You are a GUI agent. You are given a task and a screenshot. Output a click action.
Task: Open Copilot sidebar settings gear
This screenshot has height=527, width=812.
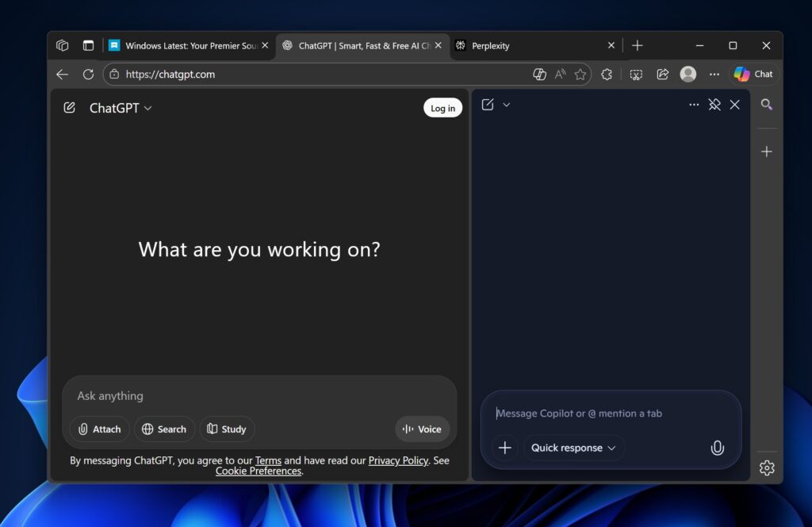(x=767, y=467)
